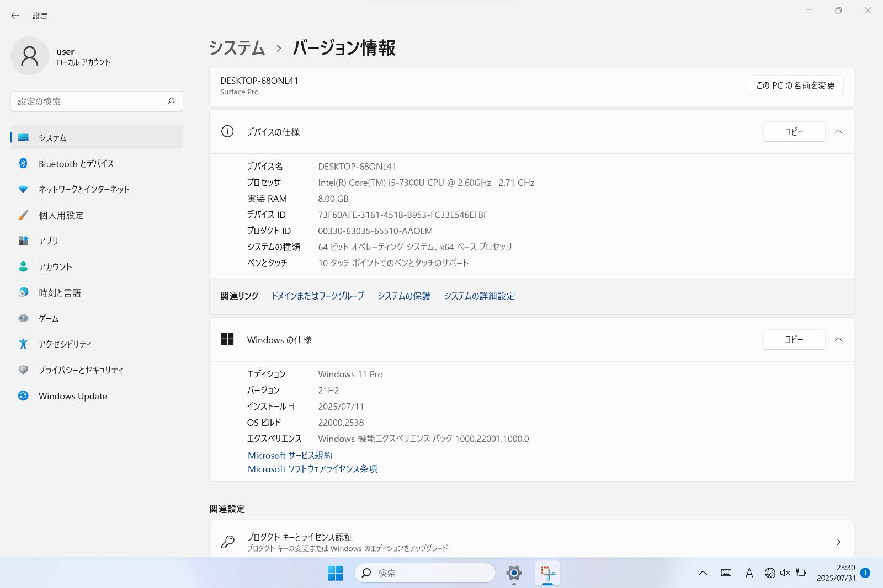Collapse the デバイスの仕様 section

(x=838, y=132)
